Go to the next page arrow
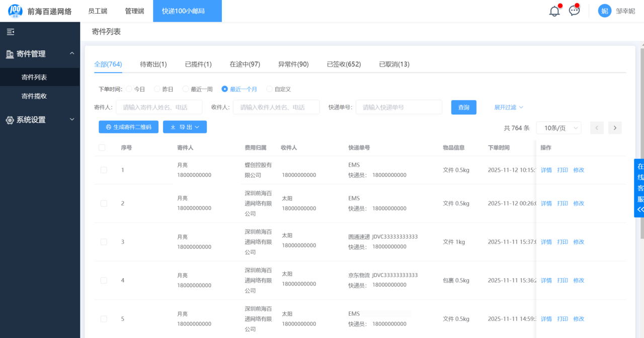Viewport: 644px width, 338px height. (615, 128)
